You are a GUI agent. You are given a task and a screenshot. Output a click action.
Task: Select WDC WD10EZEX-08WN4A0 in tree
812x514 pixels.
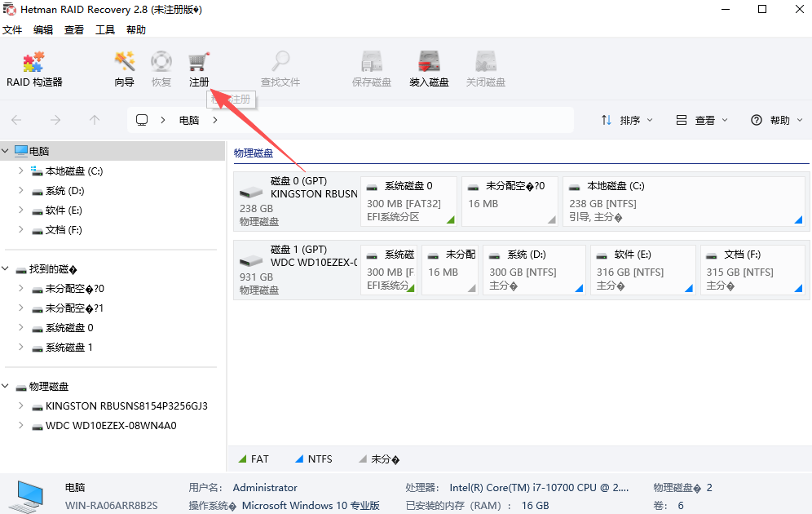tap(111, 426)
